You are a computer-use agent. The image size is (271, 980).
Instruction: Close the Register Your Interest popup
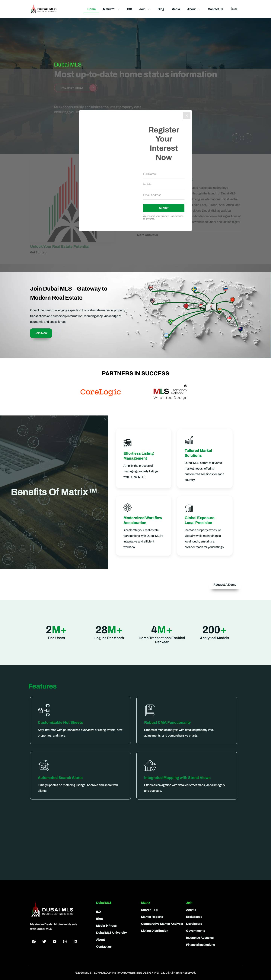click(187, 116)
